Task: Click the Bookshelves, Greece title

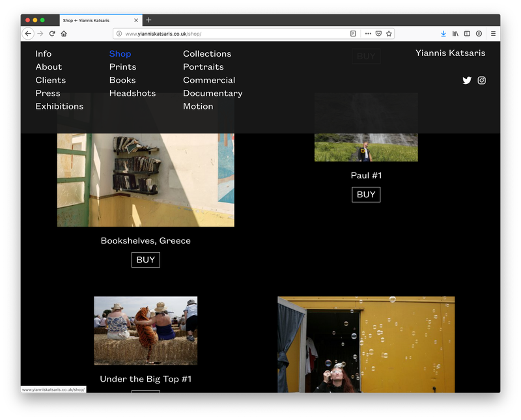Action: (145, 240)
